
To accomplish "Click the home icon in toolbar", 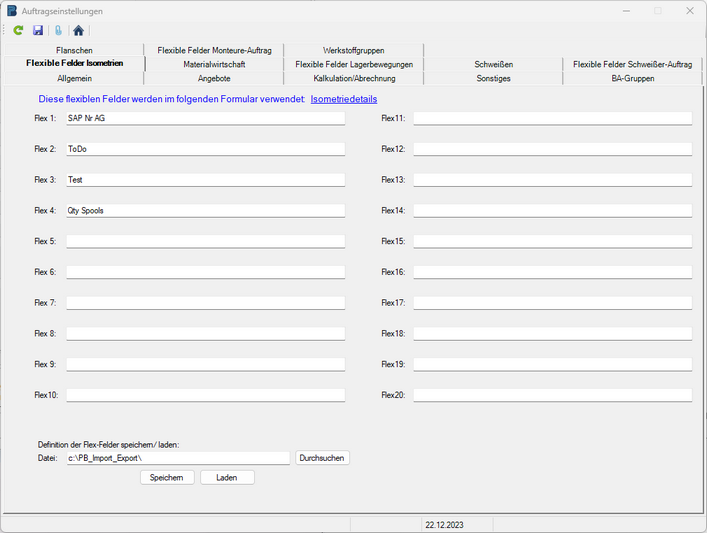I will 78,31.
